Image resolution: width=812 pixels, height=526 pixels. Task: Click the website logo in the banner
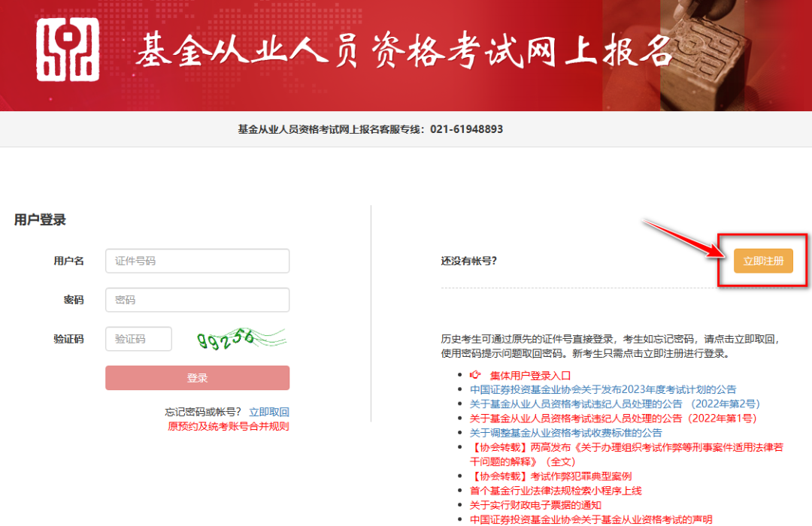coord(67,51)
